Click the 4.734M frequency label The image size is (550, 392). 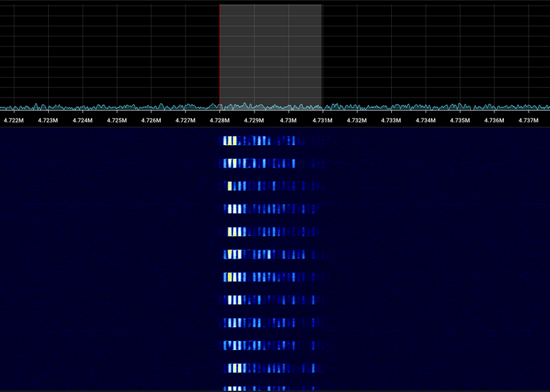pos(426,120)
